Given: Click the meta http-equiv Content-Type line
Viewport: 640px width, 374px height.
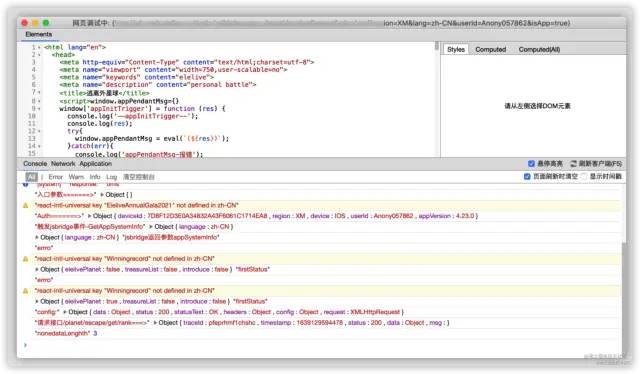Looking at the screenshot, I should click(187, 62).
